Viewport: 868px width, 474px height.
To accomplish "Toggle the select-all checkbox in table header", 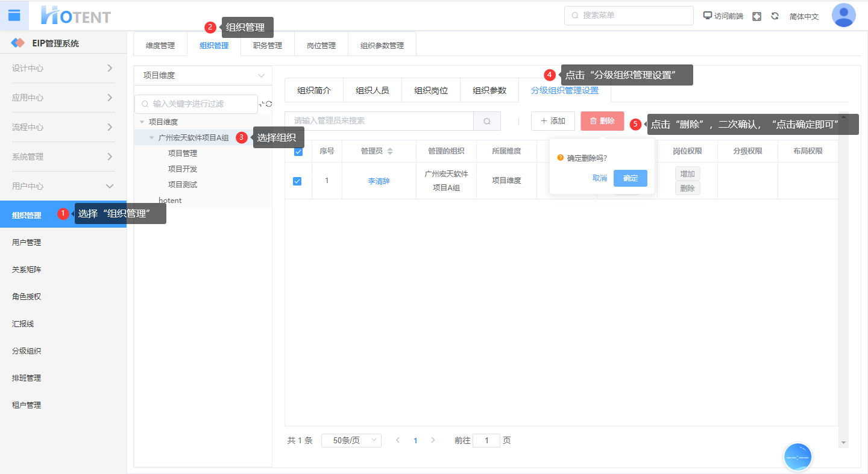I will click(298, 151).
